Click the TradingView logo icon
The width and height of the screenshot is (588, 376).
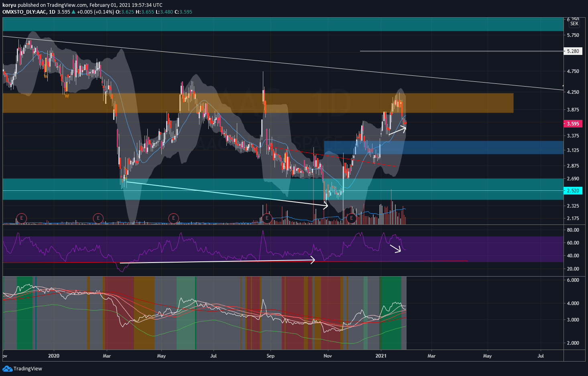(x=7, y=368)
